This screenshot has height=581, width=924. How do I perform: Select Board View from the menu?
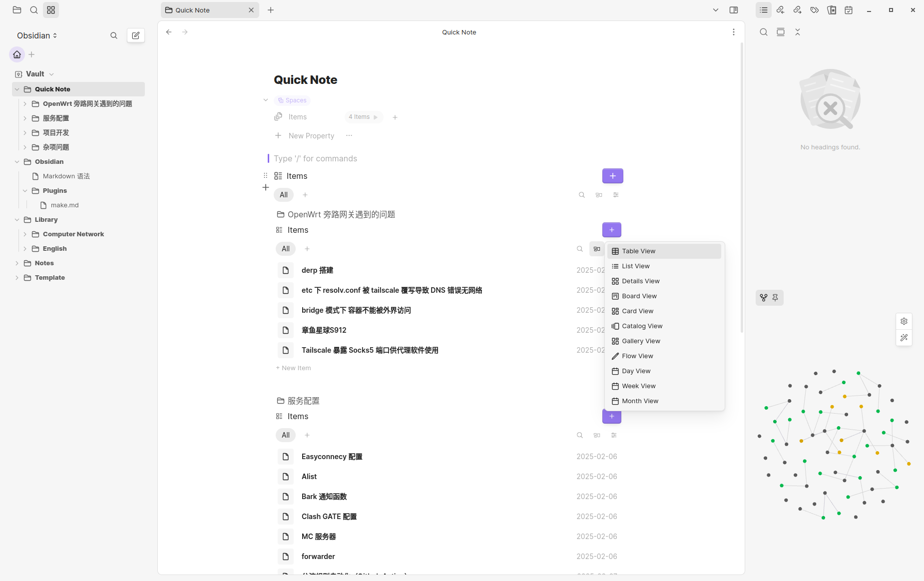pos(639,296)
